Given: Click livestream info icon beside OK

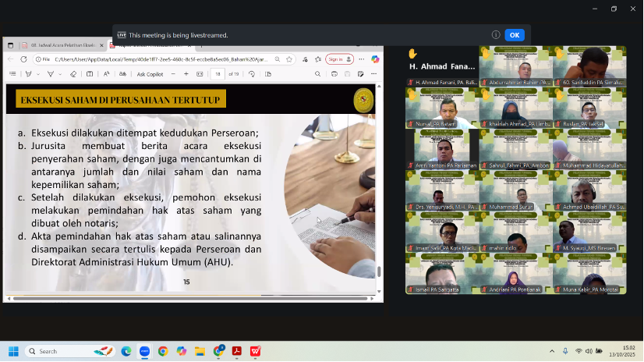Looking at the screenshot, I should point(496,35).
